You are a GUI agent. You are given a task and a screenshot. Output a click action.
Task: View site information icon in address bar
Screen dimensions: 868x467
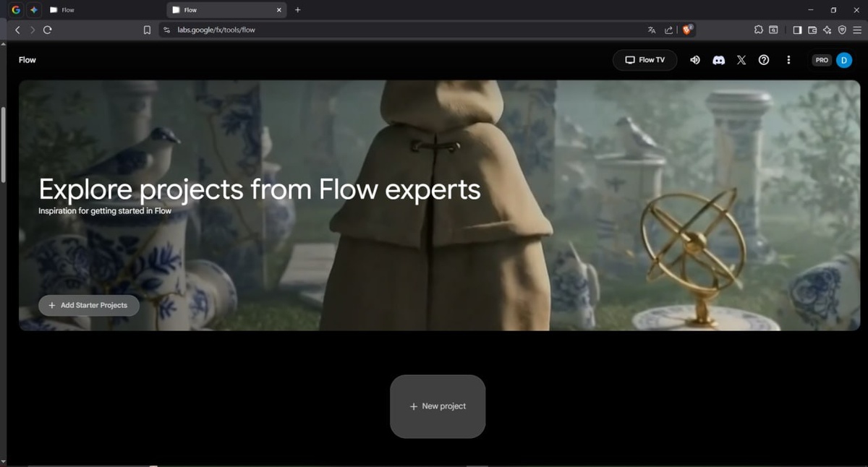(x=167, y=30)
